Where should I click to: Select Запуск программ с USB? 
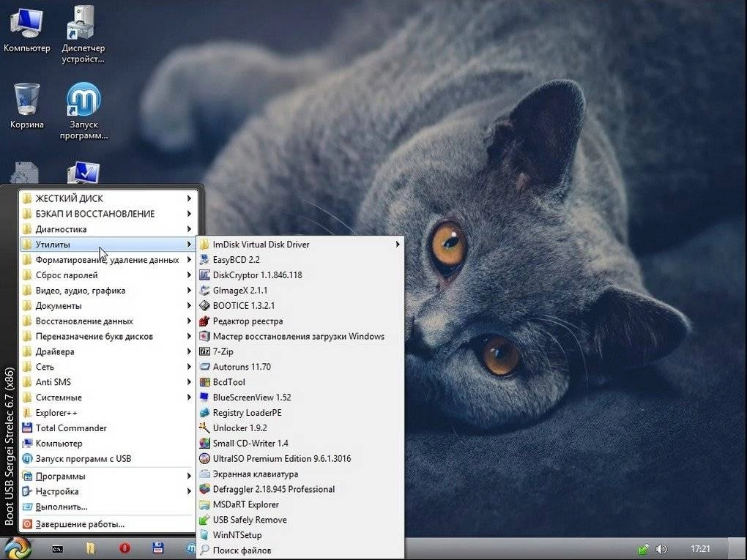(107, 458)
